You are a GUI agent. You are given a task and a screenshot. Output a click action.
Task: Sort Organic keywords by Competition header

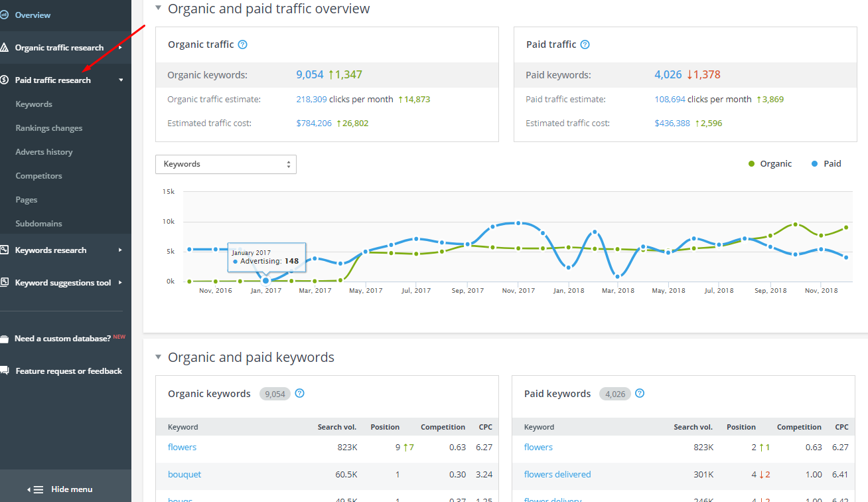(443, 427)
